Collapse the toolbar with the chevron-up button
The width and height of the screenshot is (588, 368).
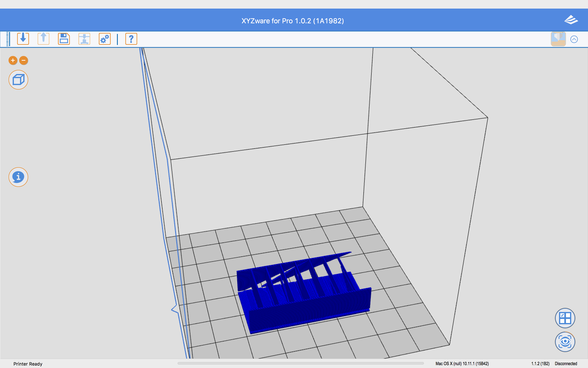click(x=574, y=39)
